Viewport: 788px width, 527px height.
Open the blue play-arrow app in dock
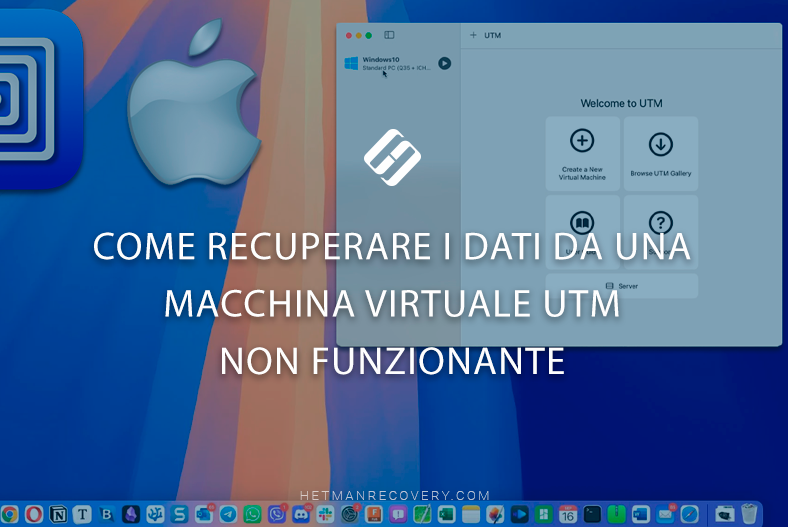click(519, 514)
